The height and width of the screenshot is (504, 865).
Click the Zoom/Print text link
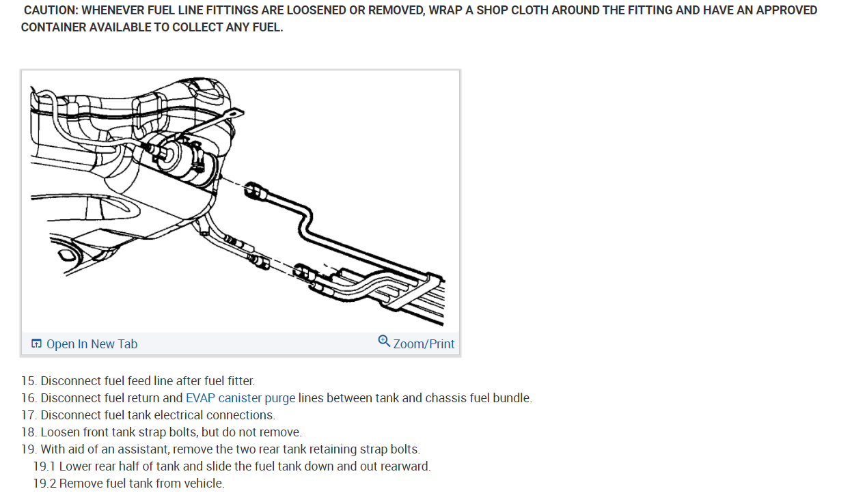(x=424, y=344)
